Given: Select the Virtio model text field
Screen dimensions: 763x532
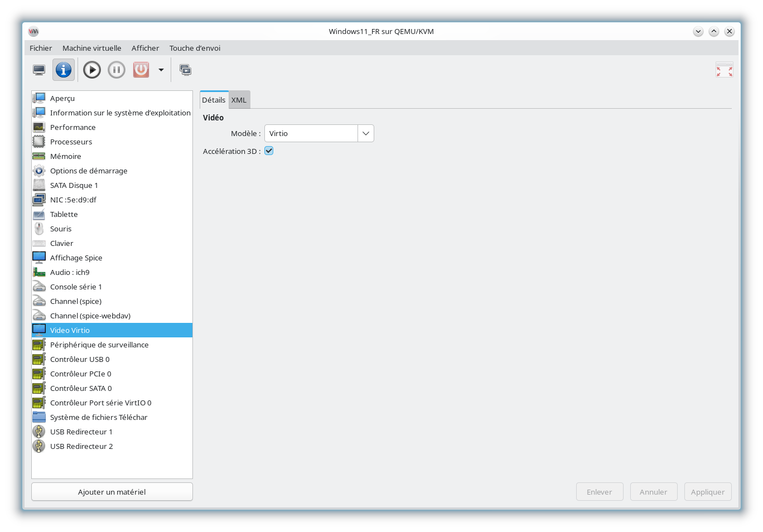Looking at the screenshot, I should (311, 133).
